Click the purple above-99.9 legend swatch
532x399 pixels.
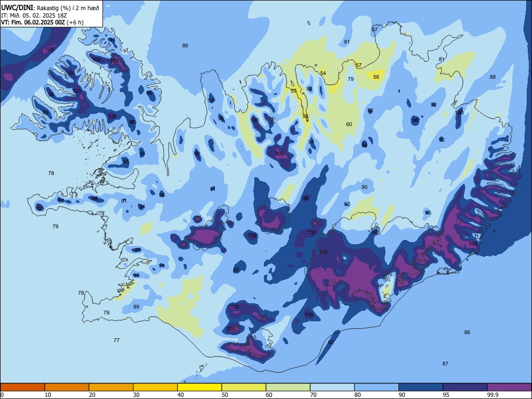click(x=509, y=387)
